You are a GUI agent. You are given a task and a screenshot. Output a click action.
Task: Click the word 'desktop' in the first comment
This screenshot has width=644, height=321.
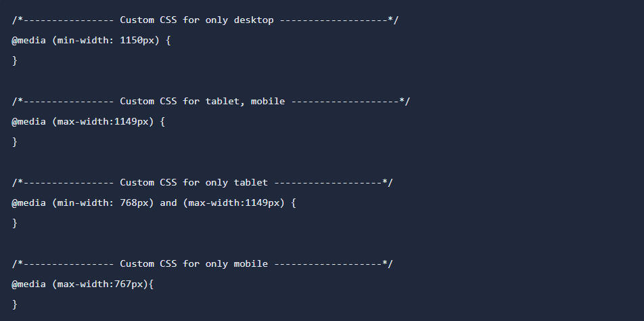pyautogui.click(x=254, y=20)
